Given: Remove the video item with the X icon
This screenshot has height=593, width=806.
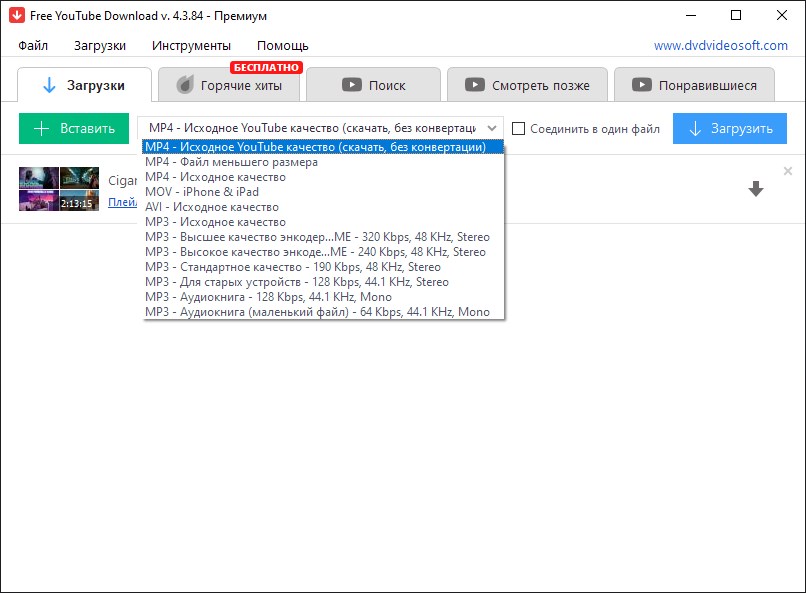Looking at the screenshot, I should [x=787, y=171].
